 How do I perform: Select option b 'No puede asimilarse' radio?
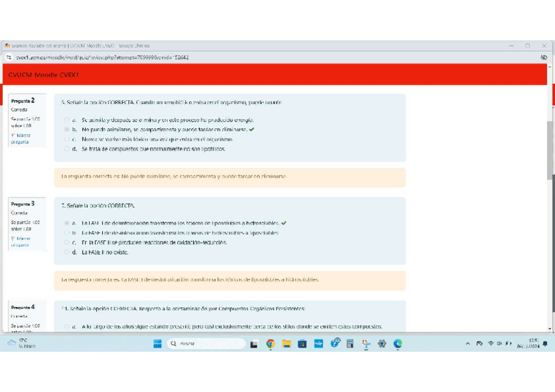point(67,130)
